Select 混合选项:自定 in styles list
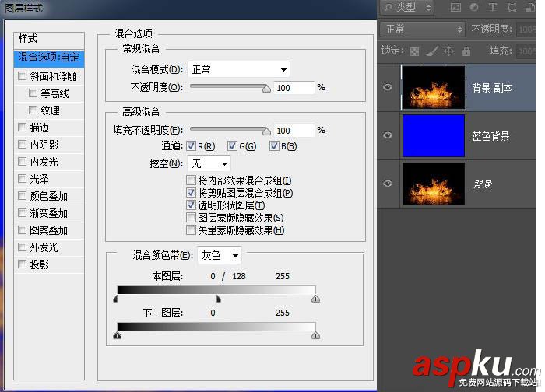Viewport: 545px width, 392px height. pyautogui.click(x=49, y=58)
